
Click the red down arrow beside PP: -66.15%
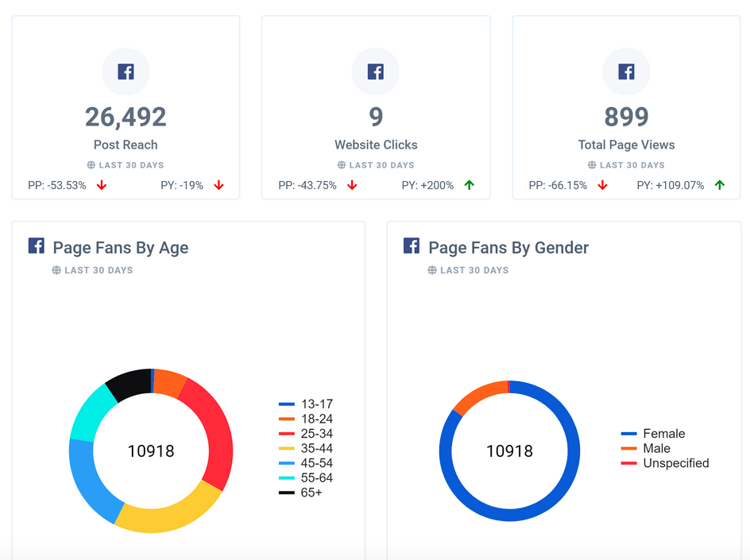click(602, 185)
